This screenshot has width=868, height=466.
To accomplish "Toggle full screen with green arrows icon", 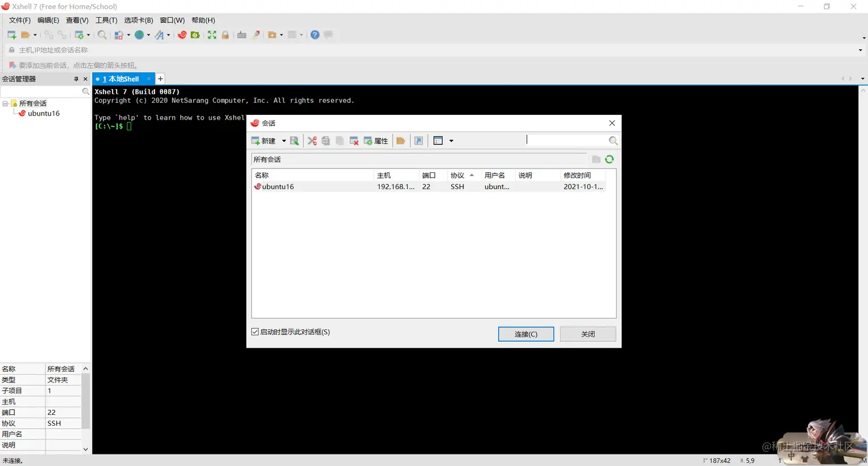I will (212, 35).
